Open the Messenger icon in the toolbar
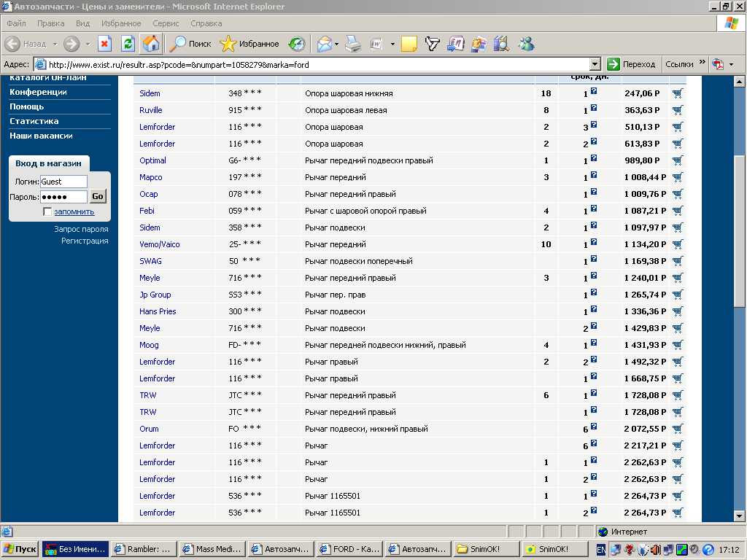The height and width of the screenshot is (560, 747). coord(526,44)
